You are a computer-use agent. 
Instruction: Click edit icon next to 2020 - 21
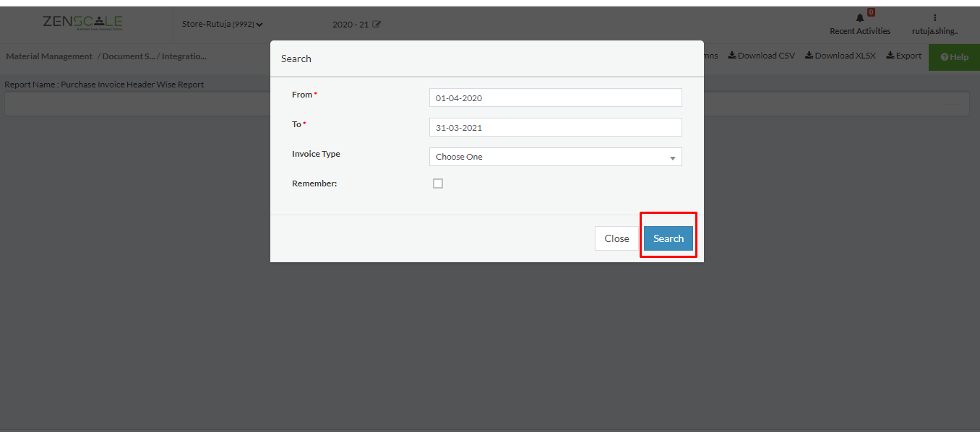tap(377, 25)
